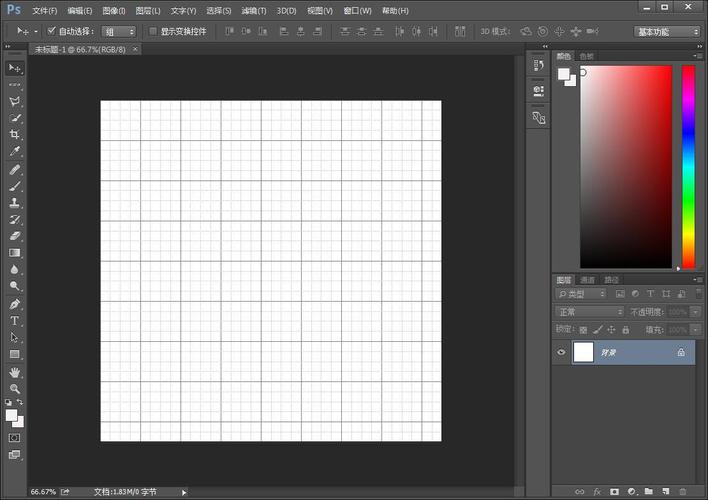The image size is (708, 500).
Task: Enable the 显示变换控件 checkbox
Action: point(153,31)
